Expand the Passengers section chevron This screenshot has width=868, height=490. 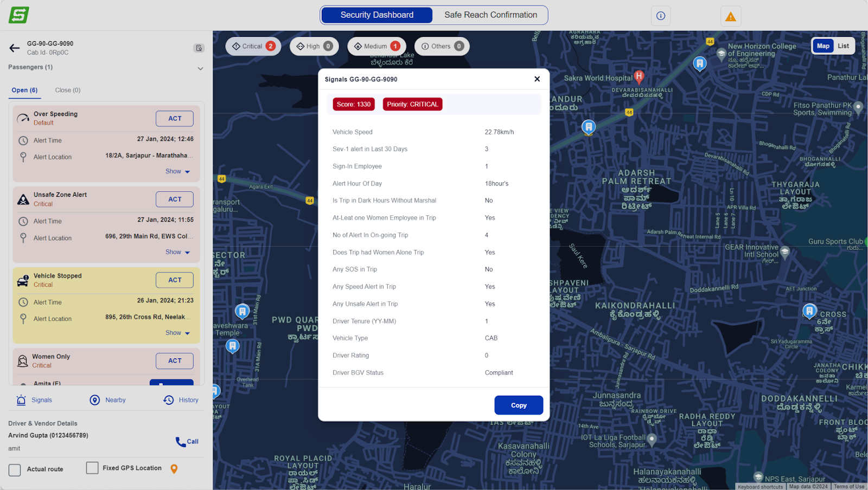[x=200, y=68]
